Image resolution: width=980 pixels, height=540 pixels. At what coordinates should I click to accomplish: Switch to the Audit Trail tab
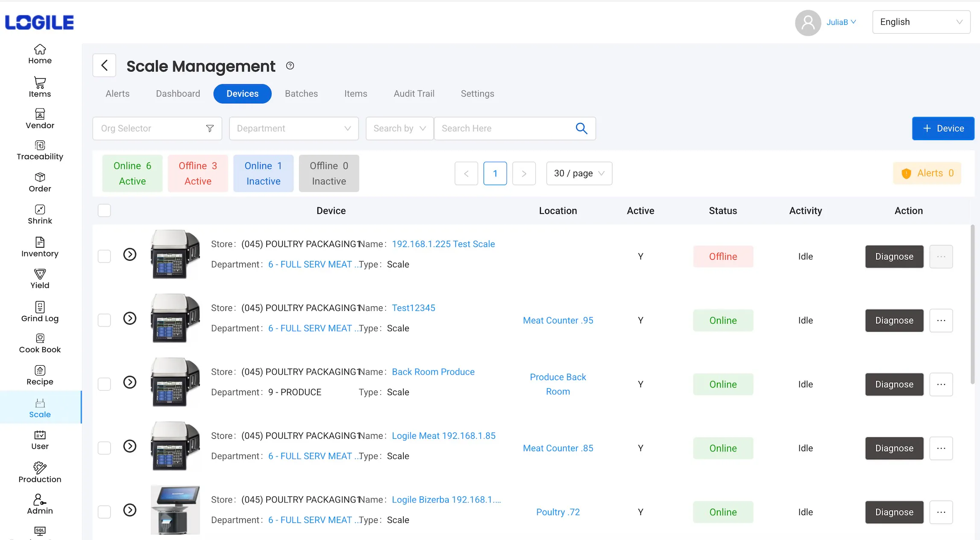414,94
